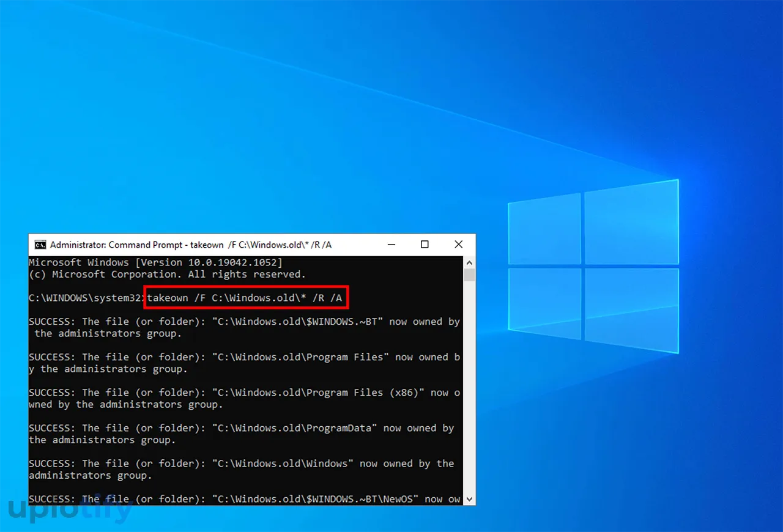Close the Administrator Command Prompt window
783x532 pixels.
pyautogui.click(x=458, y=245)
